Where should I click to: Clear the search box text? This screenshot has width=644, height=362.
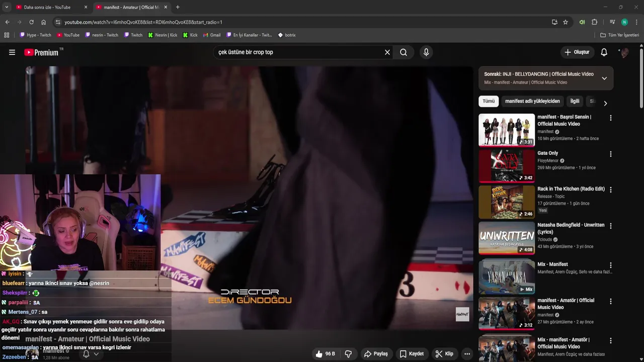click(387, 52)
